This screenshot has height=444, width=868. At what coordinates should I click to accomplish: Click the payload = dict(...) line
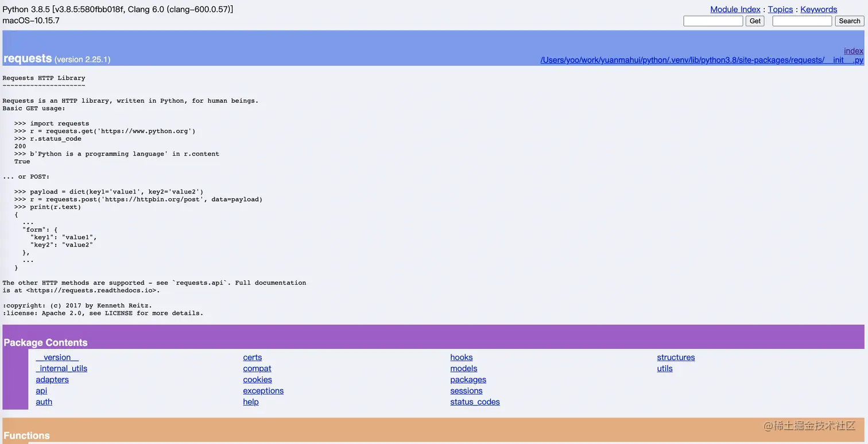[x=109, y=192]
